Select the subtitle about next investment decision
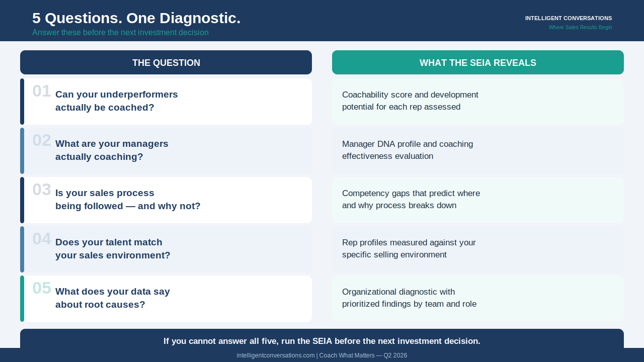This screenshot has height=362, width=644. (x=120, y=33)
